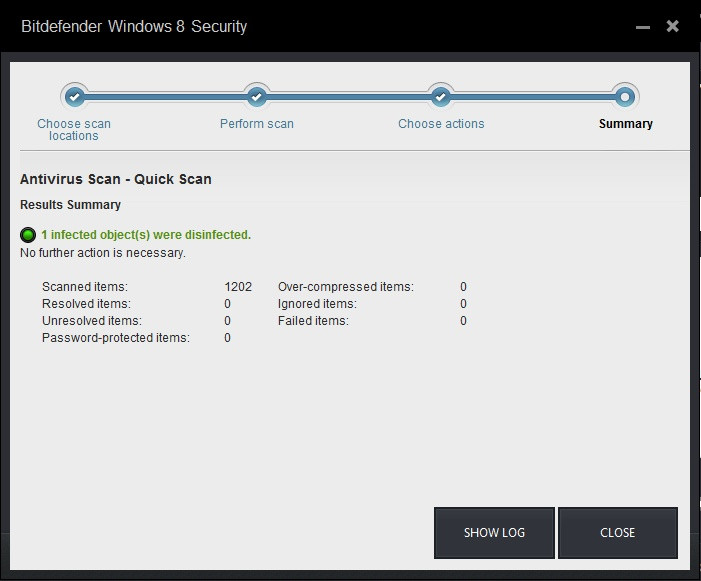Click the green status indicator icon

coord(28,235)
